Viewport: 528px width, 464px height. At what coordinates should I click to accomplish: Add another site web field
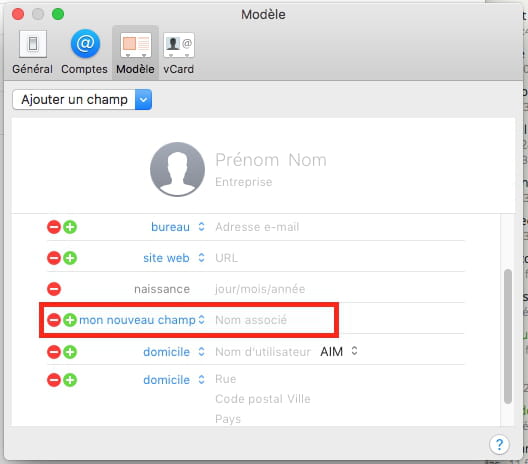pos(70,258)
